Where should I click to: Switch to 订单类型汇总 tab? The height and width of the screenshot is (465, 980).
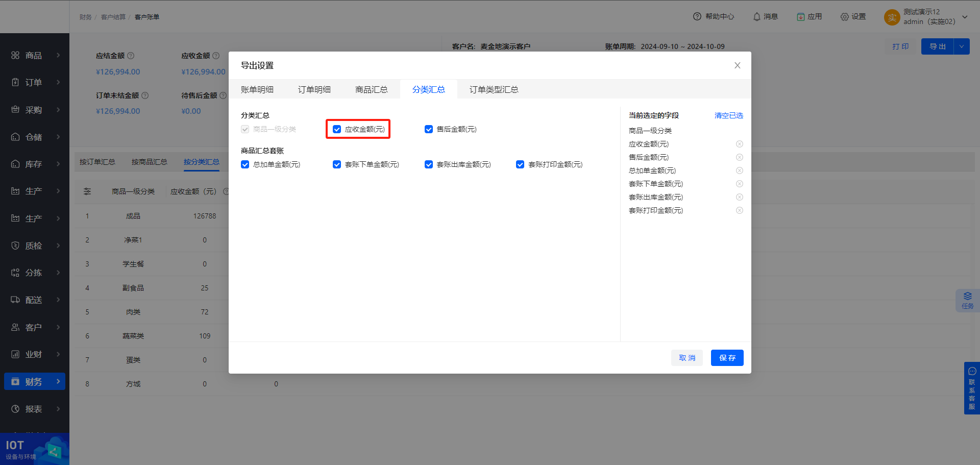(494, 89)
